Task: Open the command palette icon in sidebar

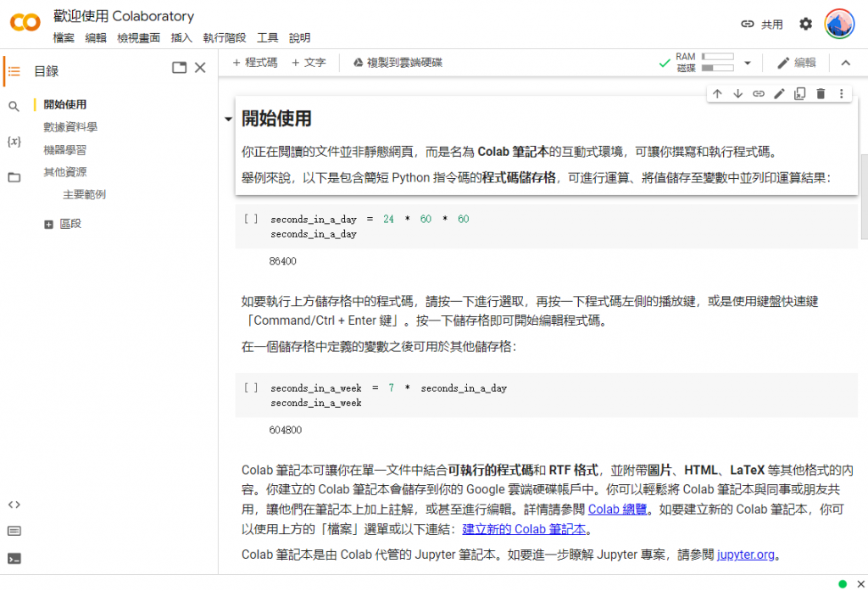Action: [x=14, y=531]
